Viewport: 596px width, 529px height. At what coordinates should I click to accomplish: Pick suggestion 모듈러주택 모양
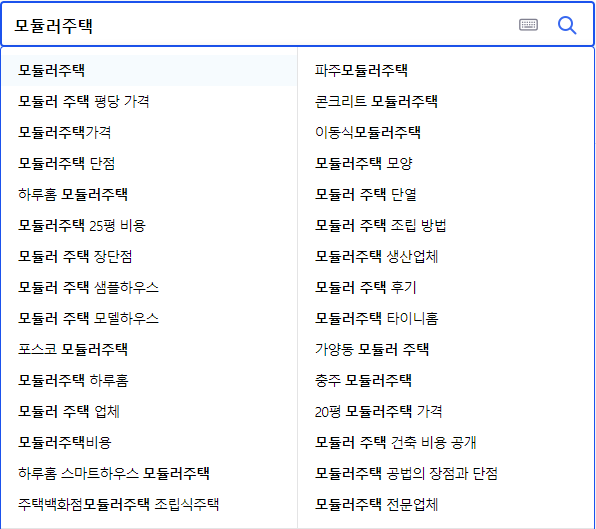click(x=363, y=163)
